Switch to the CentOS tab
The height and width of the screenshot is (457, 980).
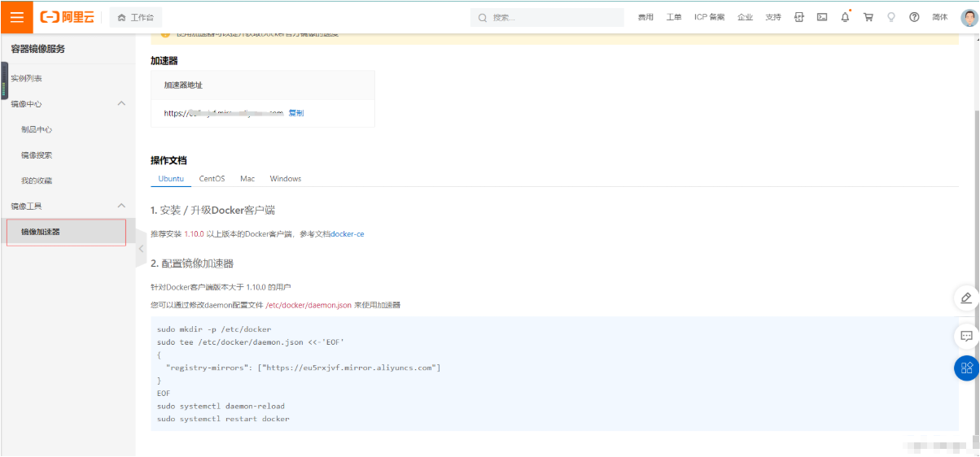point(212,179)
